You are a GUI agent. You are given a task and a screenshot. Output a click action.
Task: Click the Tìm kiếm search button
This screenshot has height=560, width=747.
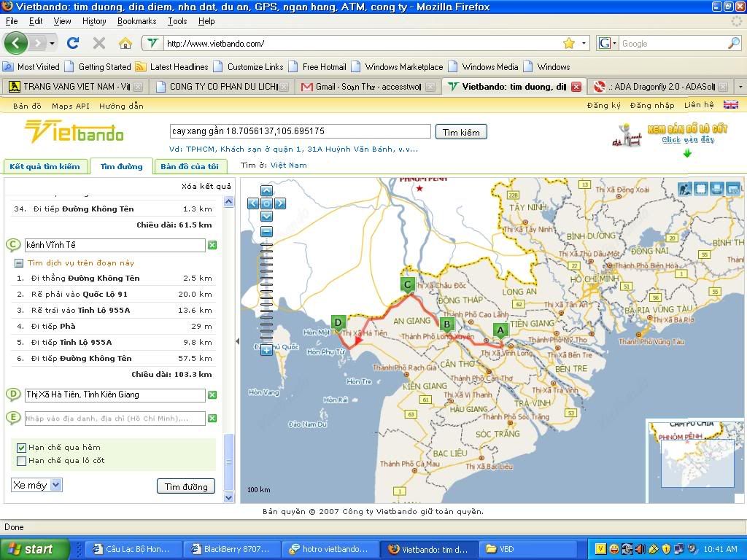(461, 133)
